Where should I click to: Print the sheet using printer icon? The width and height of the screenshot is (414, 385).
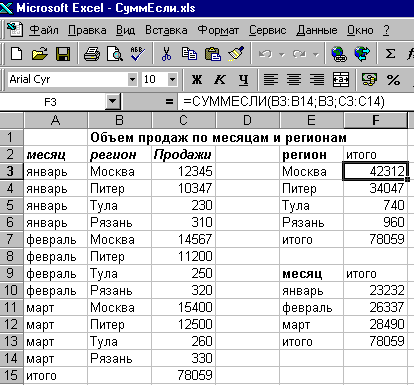[x=92, y=53]
